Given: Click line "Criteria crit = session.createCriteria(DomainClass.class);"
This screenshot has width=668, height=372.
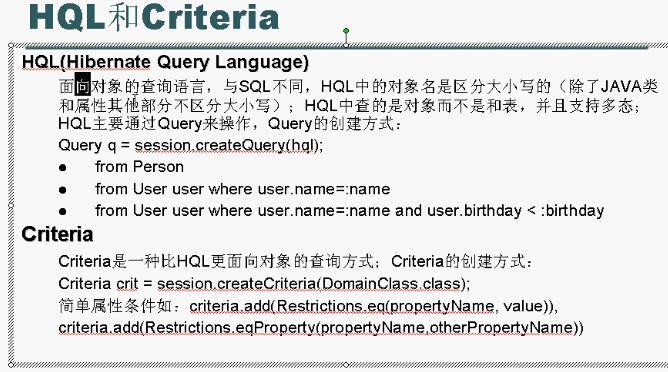Looking at the screenshot, I should (264, 284).
